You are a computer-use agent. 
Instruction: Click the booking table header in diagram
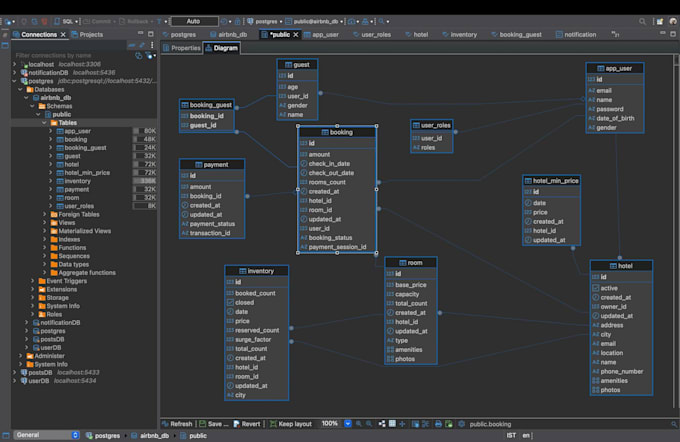(x=337, y=132)
